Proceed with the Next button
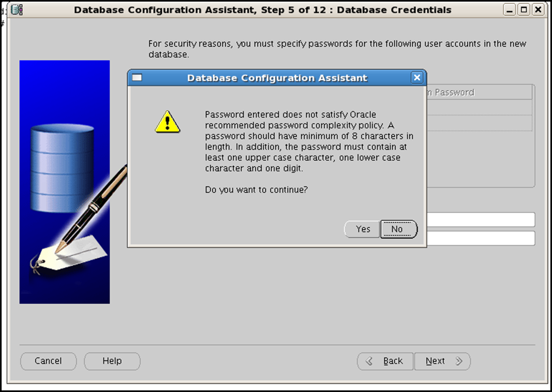Image resolution: width=552 pixels, height=392 pixels. point(443,361)
